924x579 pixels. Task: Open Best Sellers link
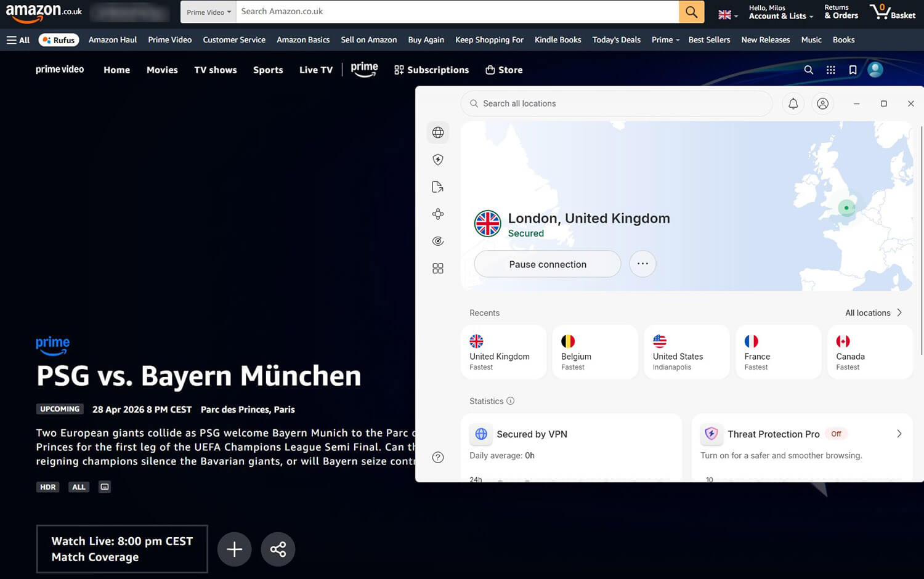point(709,40)
